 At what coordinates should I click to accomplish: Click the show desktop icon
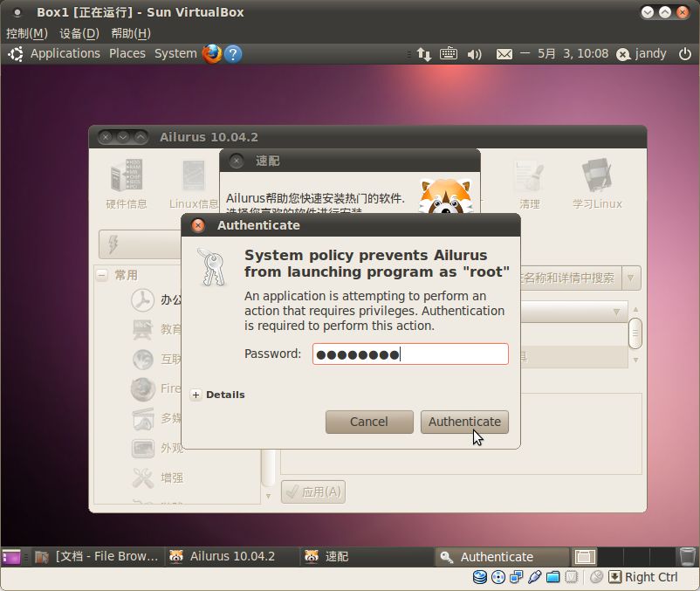[x=10, y=557]
